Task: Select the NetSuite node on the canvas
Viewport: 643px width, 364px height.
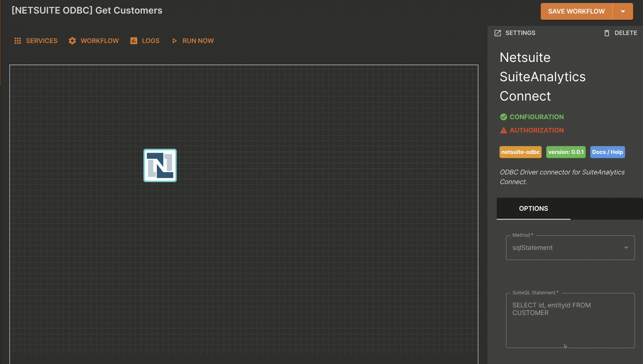Action: pos(160,165)
